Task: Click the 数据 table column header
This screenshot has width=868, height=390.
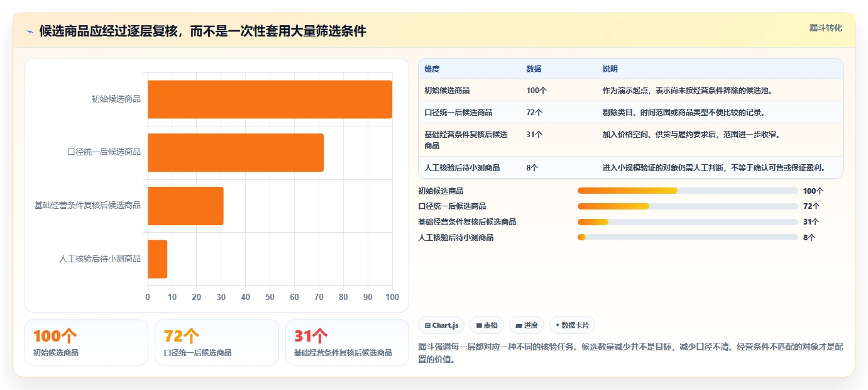Action: pos(534,69)
